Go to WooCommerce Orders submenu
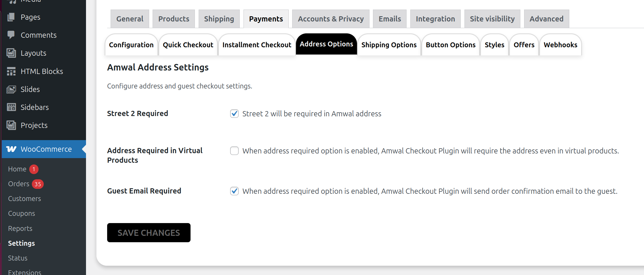This screenshot has height=275, width=644. [19, 184]
